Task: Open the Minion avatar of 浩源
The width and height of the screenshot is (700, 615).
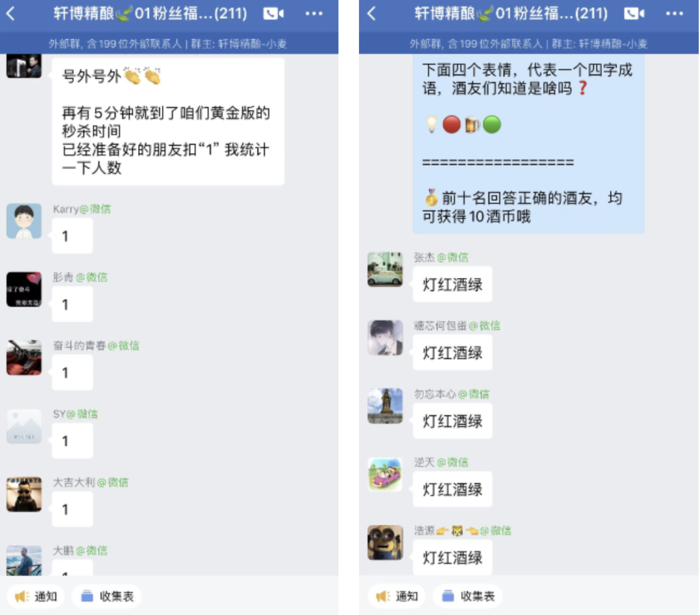Action: (x=385, y=542)
